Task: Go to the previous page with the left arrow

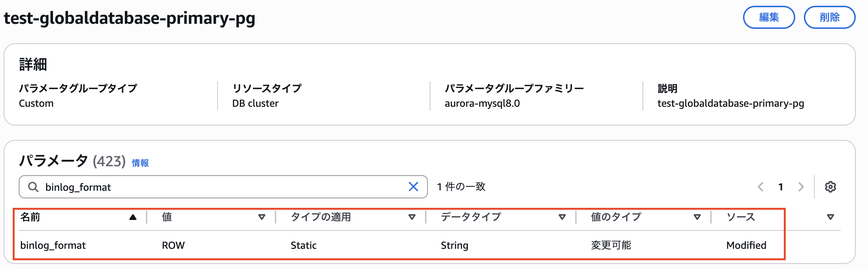Action: point(761,187)
